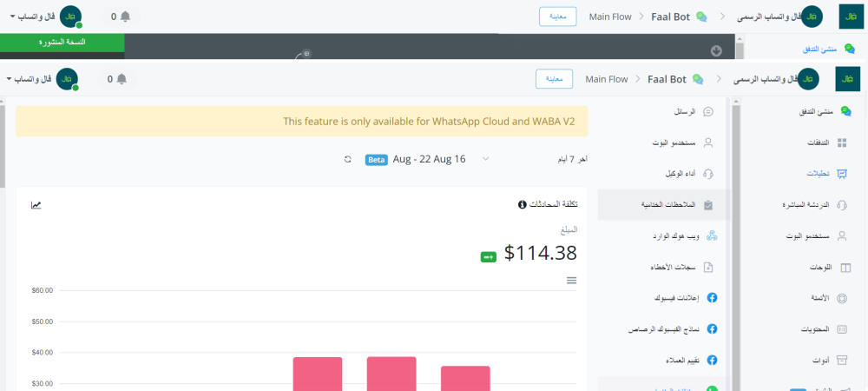The width and height of the screenshot is (868, 391).
Task: Open the chart hamburger menu above the graph
Action: 571,280
